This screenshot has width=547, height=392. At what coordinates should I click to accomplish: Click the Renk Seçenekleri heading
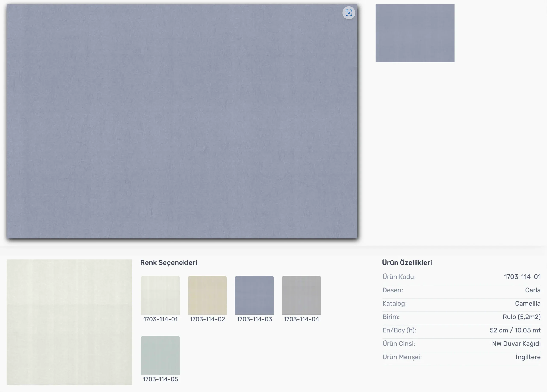pos(169,263)
